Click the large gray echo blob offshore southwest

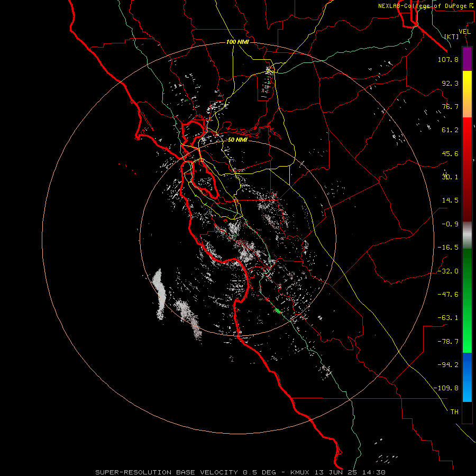159,294
